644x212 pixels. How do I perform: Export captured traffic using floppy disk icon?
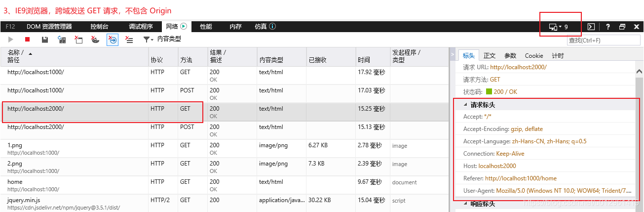point(45,39)
